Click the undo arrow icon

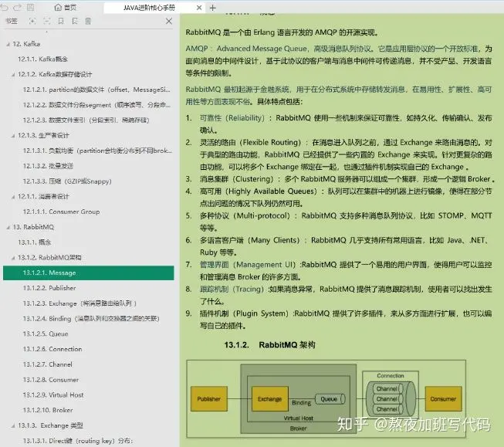[x=5, y=8]
